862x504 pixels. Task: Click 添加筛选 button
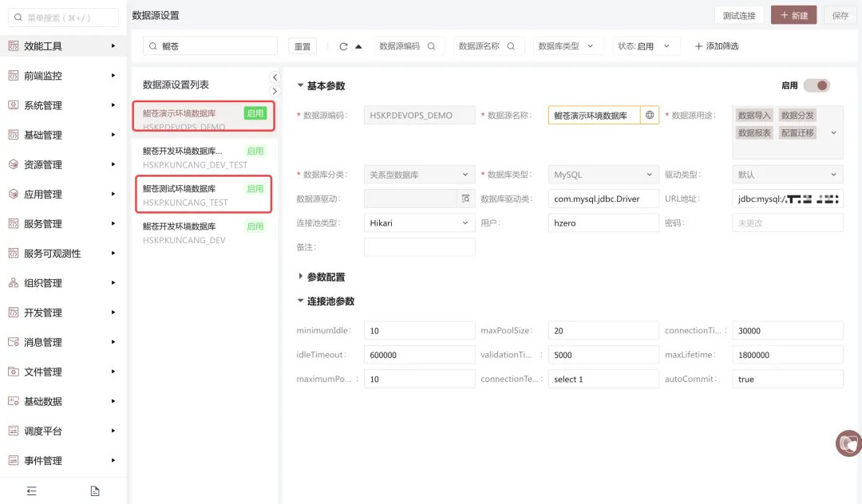716,46
